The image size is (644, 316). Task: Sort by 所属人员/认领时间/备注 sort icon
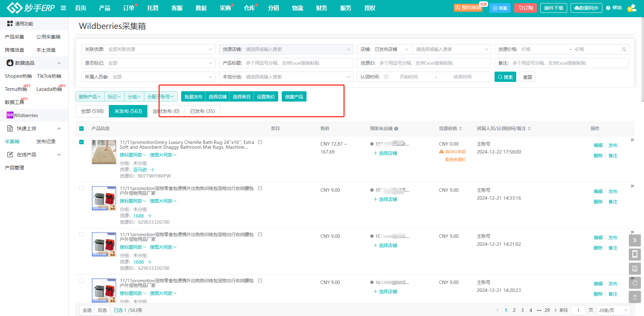tap(529, 128)
